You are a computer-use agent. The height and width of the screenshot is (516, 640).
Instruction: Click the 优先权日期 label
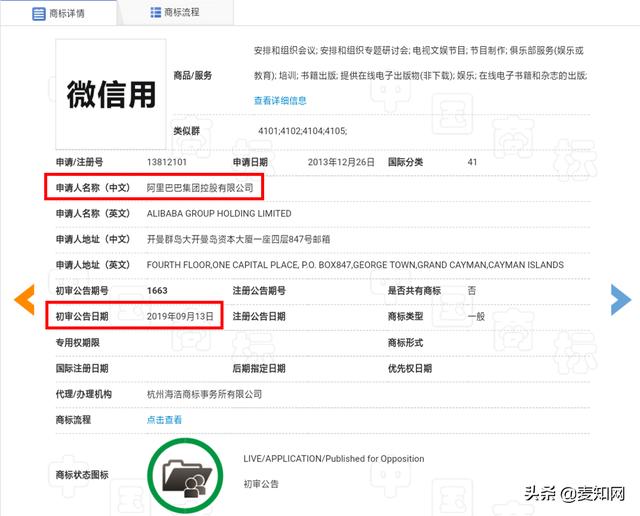point(410,368)
